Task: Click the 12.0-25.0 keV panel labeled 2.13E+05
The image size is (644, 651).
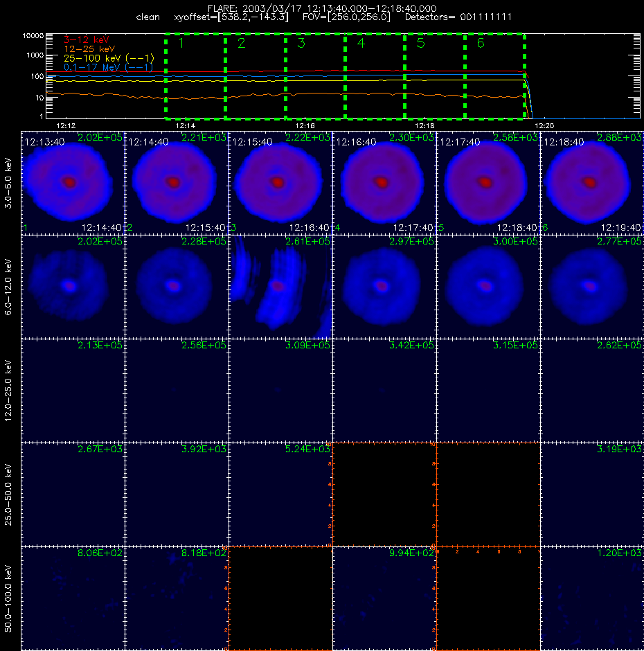Action: coord(73,391)
